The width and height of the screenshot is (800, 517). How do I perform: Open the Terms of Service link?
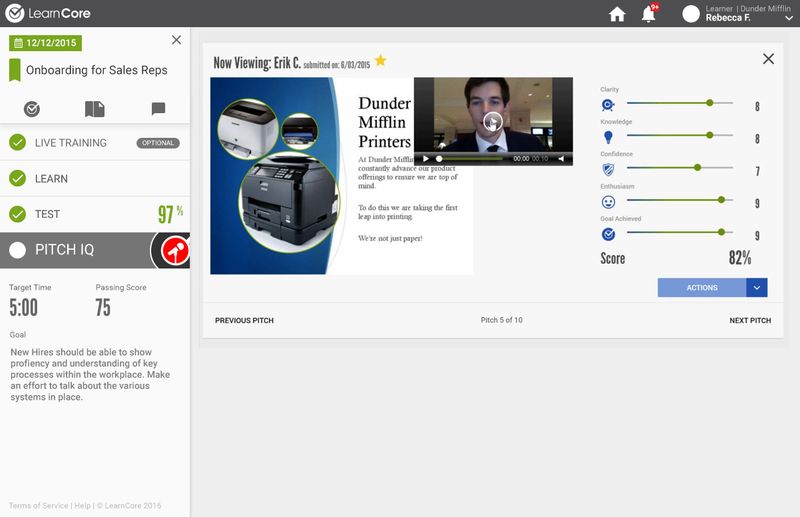tap(38, 506)
